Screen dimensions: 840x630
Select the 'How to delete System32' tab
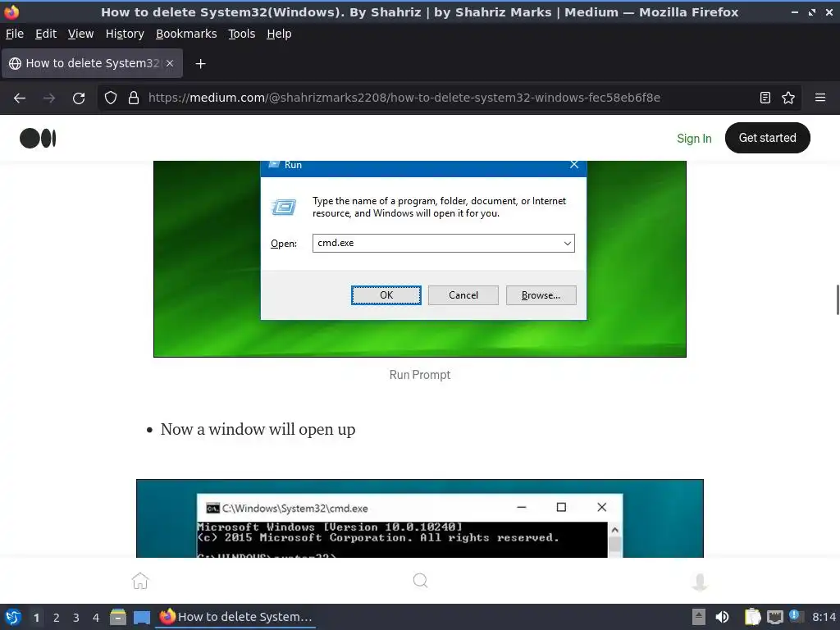(x=92, y=63)
